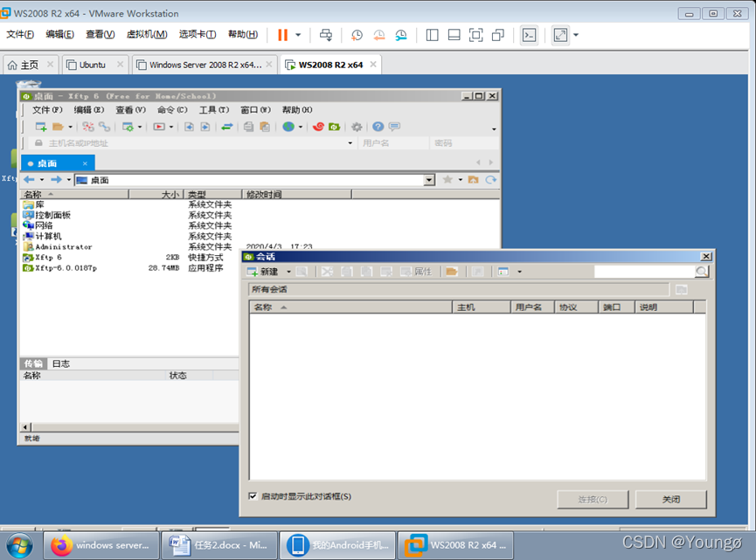Screen dimensions: 756x560
Task: Click the 新建 new session button
Action: pos(263,272)
